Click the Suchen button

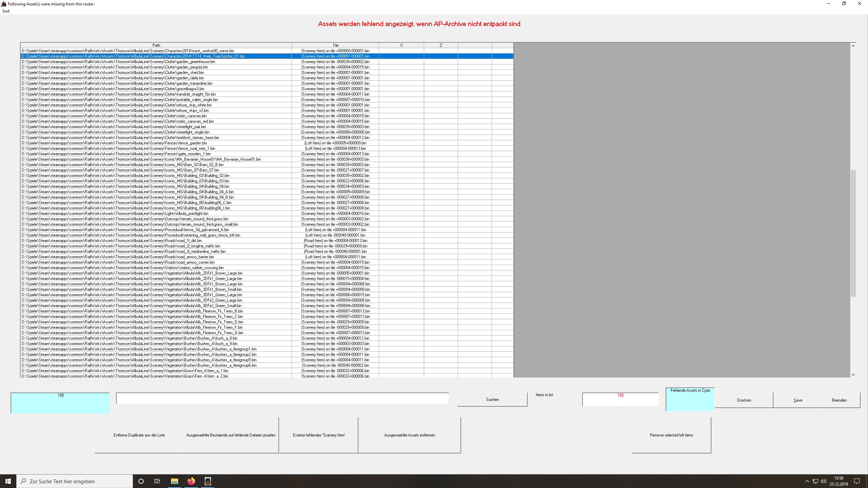[x=492, y=400]
